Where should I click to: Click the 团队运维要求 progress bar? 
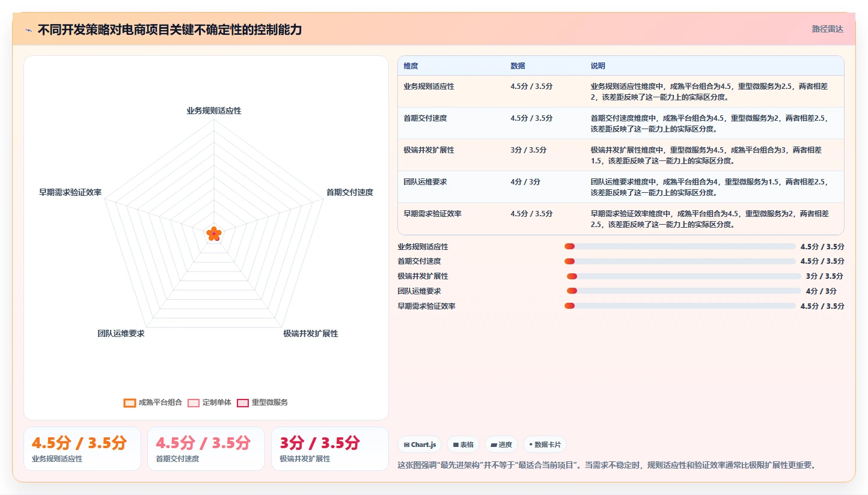(x=684, y=291)
